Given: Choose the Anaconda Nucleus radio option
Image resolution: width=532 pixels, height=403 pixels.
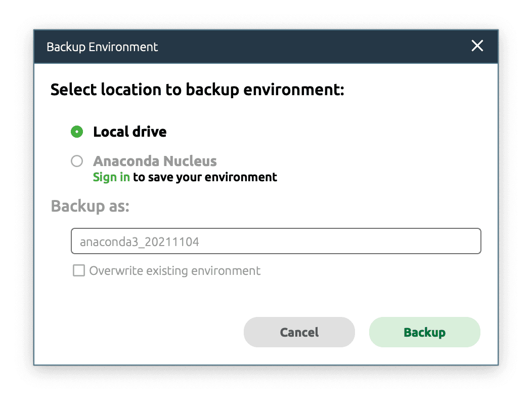Looking at the screenshot, I should (x=77, y=160).
